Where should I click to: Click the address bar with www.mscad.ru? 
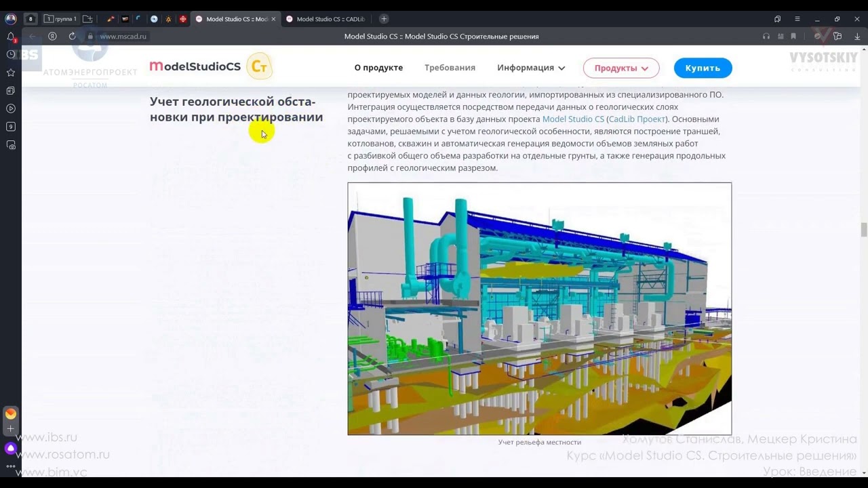[123, 37]
